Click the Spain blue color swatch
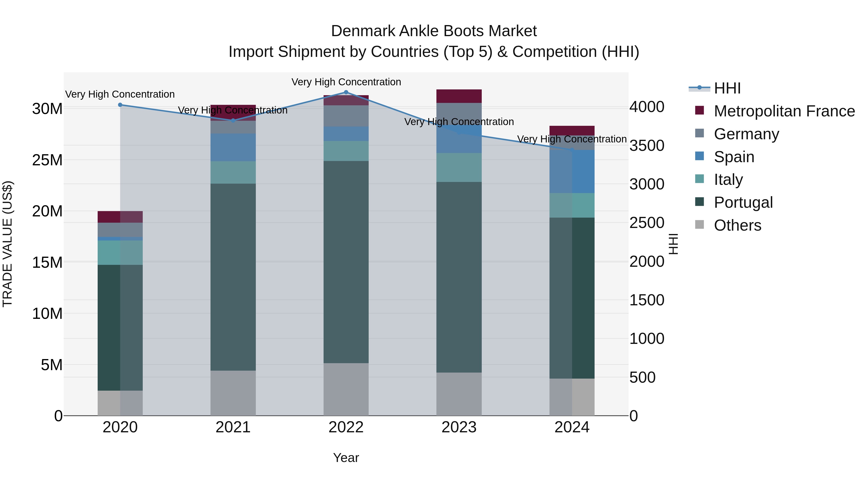868x488 pixels. pos(699,156)
